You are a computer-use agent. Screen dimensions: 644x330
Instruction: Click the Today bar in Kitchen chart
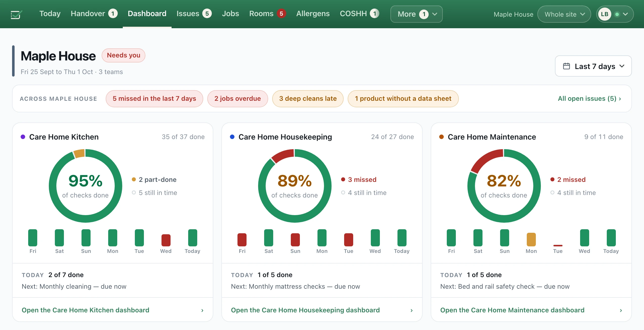[193, 238]
